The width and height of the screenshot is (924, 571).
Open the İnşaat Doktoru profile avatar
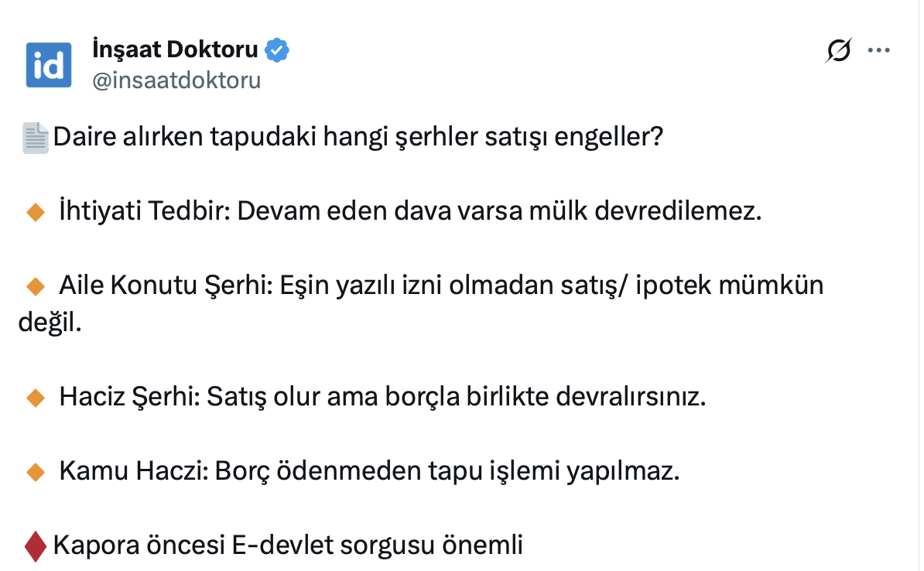[49, 64]
